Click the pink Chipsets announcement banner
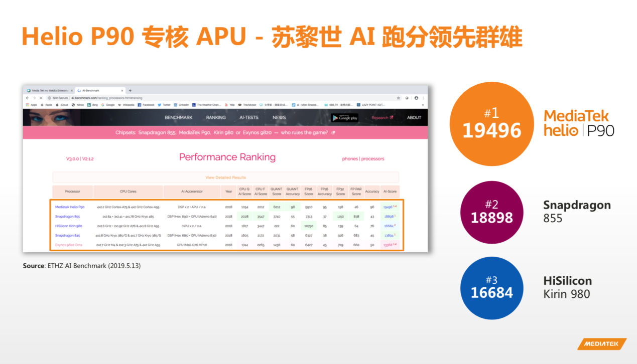The image size is (637, 364). click(x=225, y=132)
